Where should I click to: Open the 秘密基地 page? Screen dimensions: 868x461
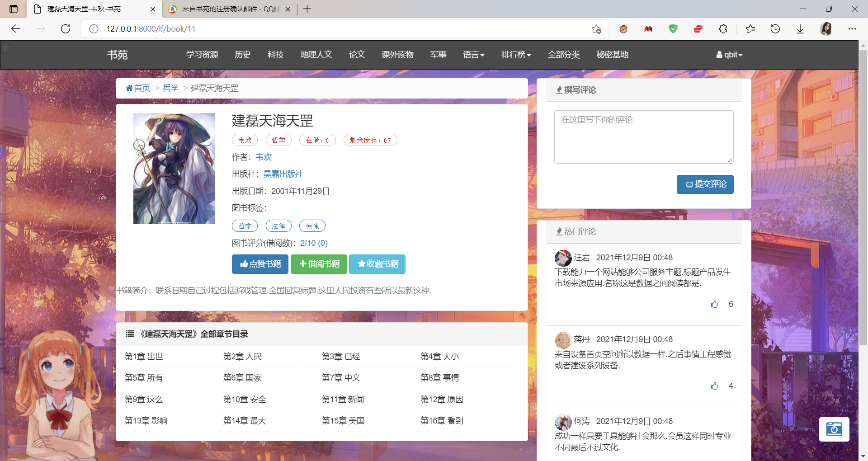612,55
